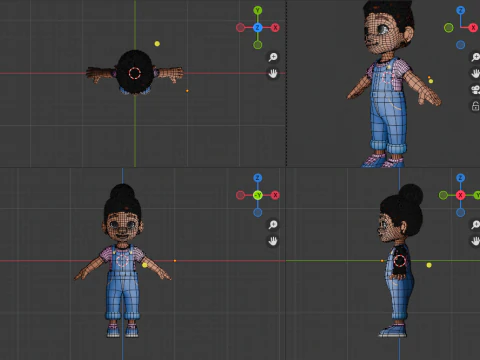Click the green Y axis in top-view gizmo
The height and width of the screenshot is (360, 480).
257,10
